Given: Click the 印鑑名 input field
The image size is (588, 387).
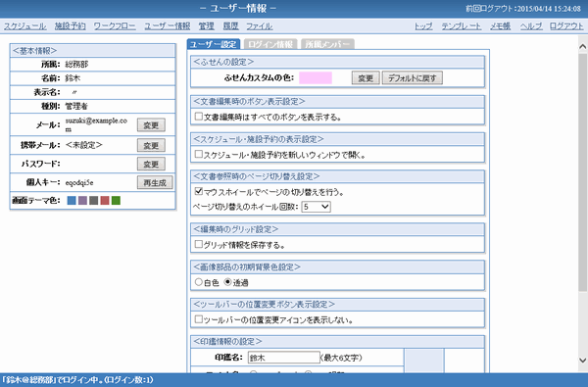Looking at the screenshot, I should coord(284,358).
